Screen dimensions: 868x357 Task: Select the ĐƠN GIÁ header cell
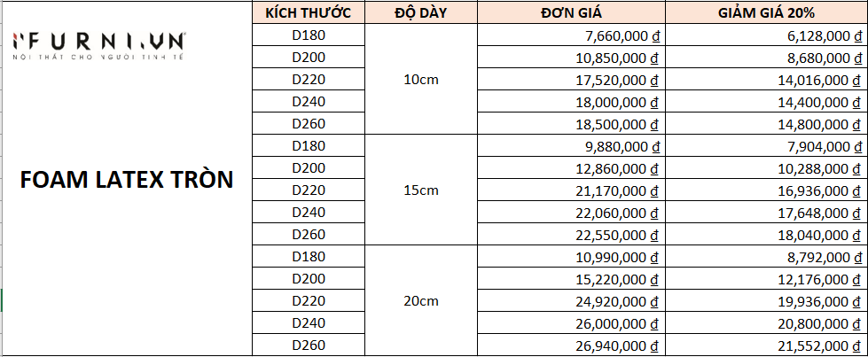point(571,12)
